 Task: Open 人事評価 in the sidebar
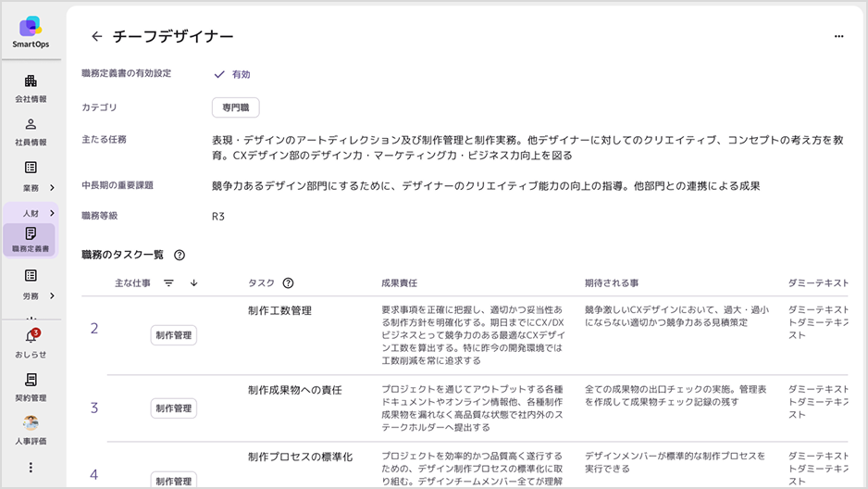31,431
